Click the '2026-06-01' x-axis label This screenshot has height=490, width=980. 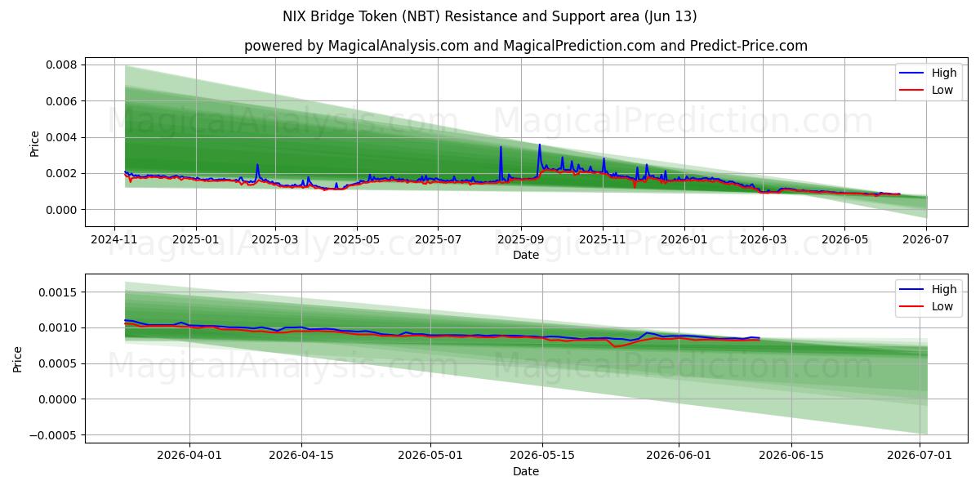(x=678, y=457)
